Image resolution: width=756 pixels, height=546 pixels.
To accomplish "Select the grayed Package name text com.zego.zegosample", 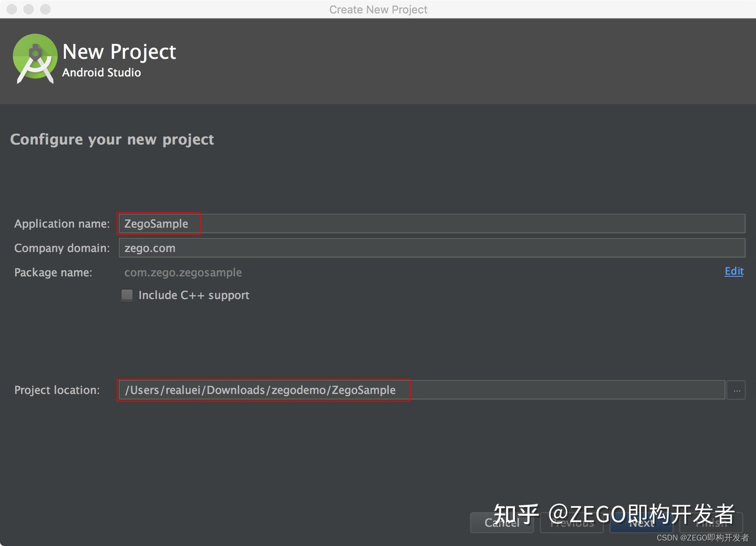I will 183,272.
